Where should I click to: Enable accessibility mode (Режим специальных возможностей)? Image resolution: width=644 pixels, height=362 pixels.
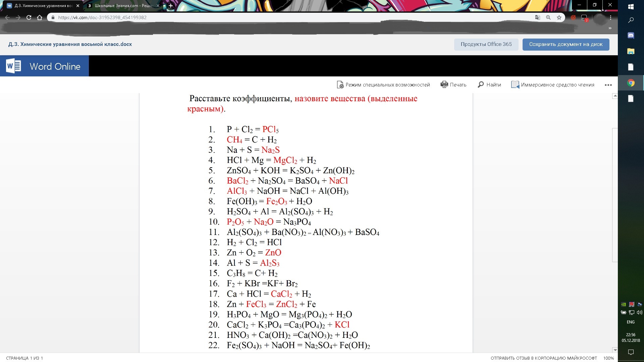pos(383,85)
